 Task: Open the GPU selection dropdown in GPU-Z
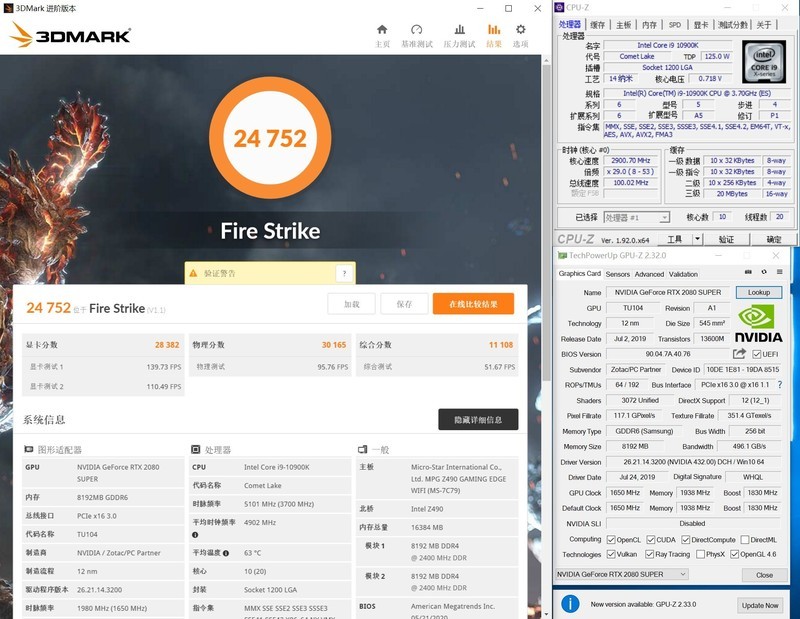click(x=621, y=575)
